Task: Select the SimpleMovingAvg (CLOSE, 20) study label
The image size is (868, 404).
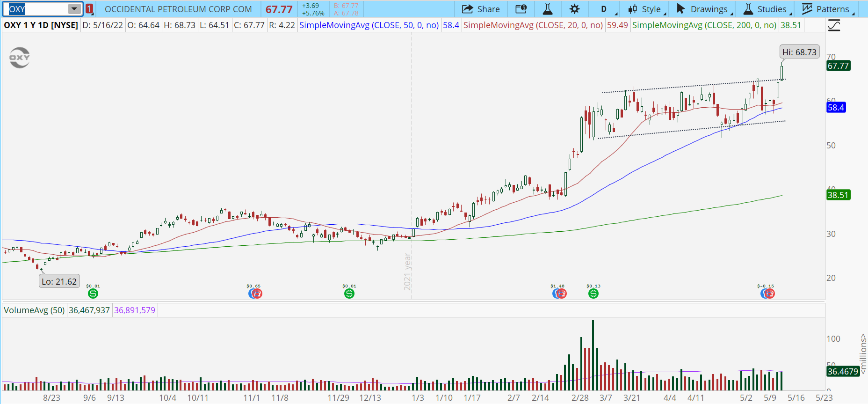Action: (533, 25)
